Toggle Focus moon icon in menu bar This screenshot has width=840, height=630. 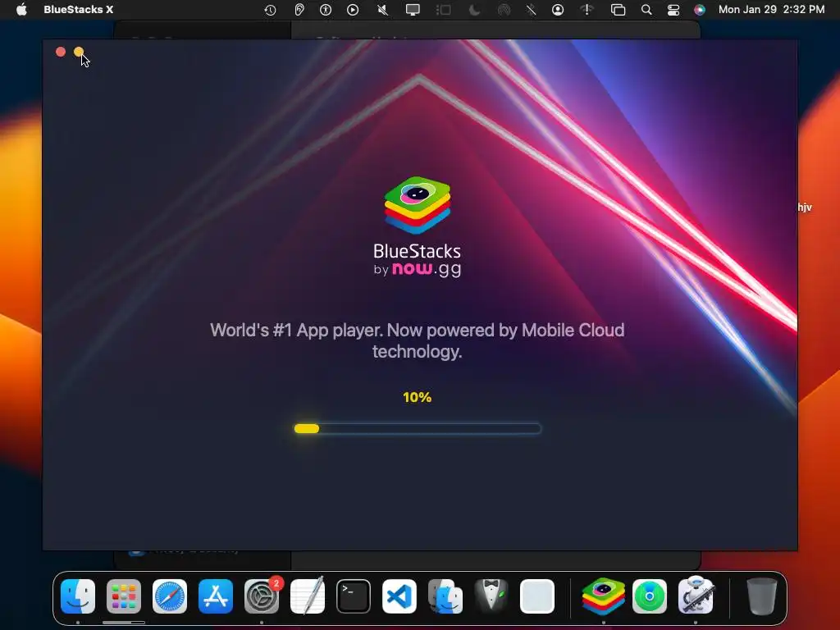tap(474, 10)
